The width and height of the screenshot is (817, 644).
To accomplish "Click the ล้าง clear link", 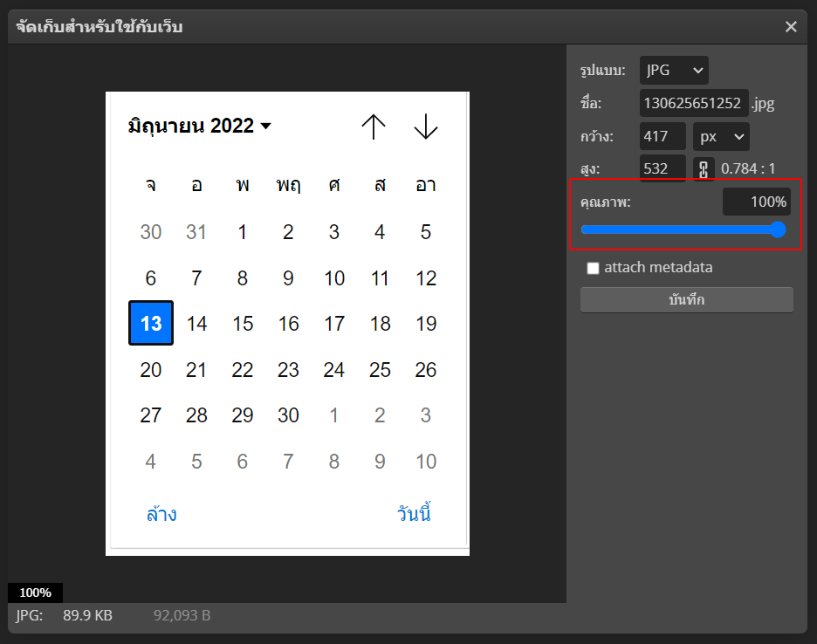I will click(x=161, y=514).
